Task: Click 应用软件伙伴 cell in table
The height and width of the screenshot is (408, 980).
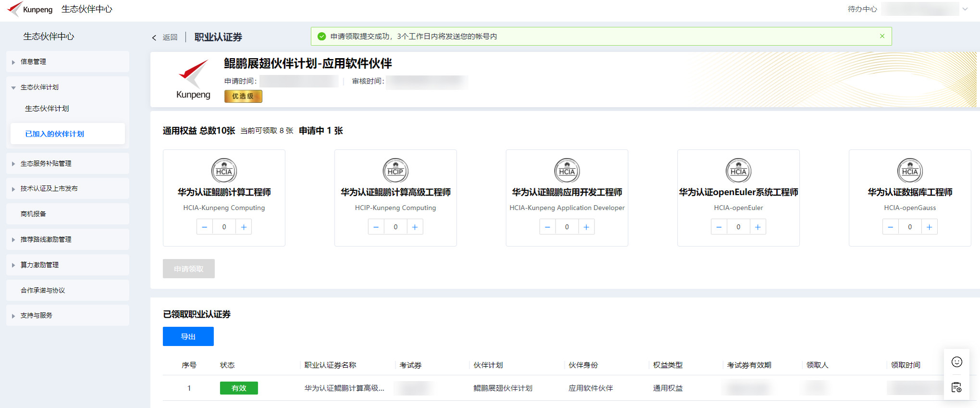Action: (591, 388)
